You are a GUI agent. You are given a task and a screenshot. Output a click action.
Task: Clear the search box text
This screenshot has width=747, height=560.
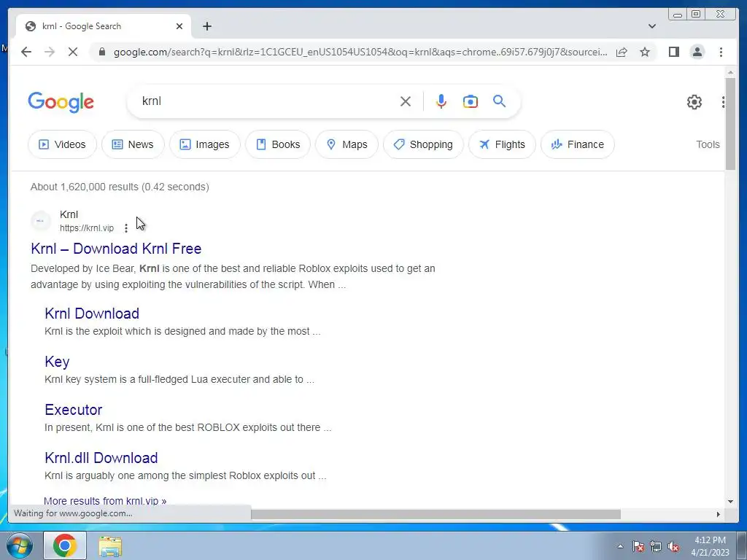(x=406, y=101)
